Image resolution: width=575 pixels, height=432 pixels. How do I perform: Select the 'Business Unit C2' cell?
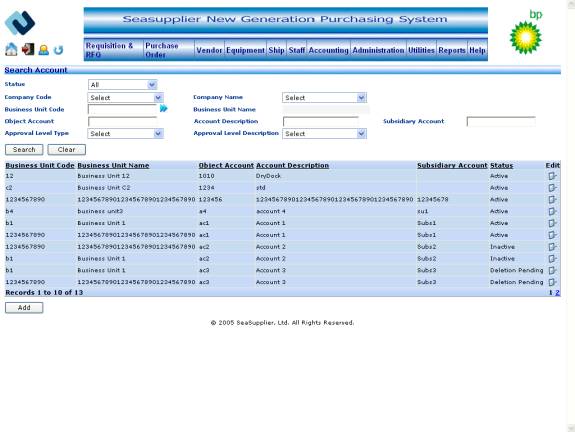coord(104,188)
